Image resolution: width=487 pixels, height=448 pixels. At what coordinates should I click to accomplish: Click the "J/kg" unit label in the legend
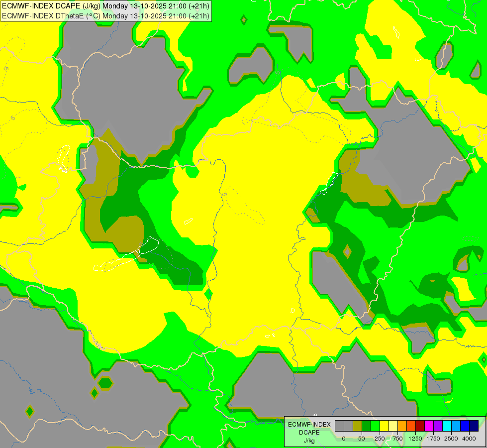pyautogui.click(x=309, y=441)
